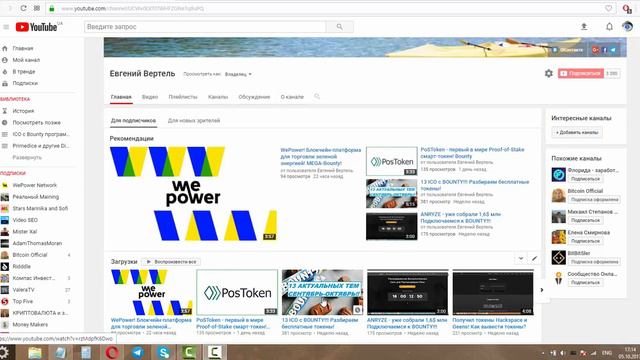Open the upload video icon

(584, 27)
